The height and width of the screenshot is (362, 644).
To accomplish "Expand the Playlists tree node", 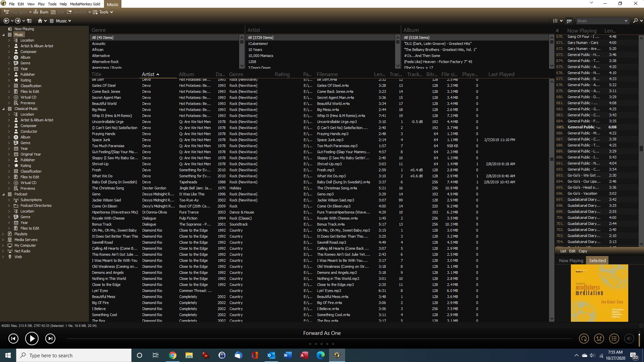I will [x=3, y=234].
